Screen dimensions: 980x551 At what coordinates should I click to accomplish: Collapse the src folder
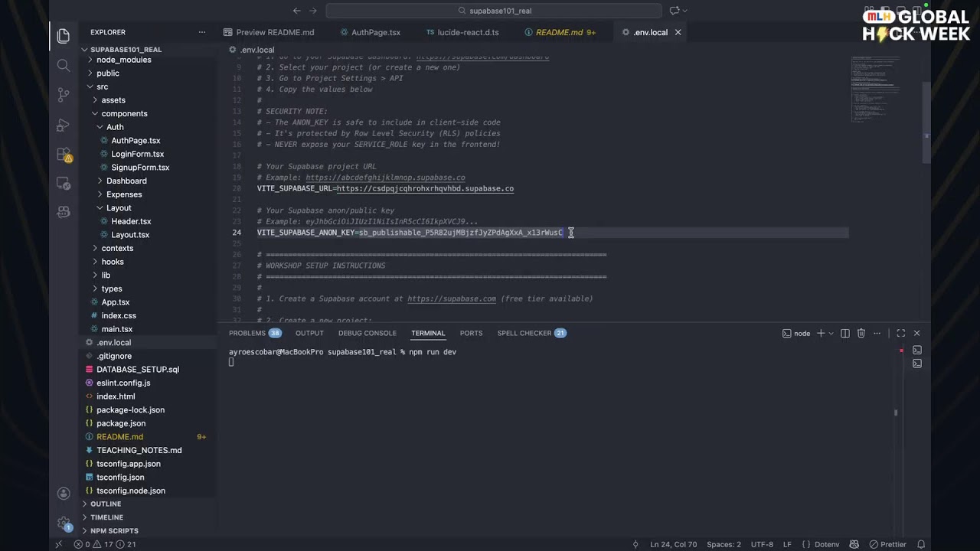coord(103,86)
